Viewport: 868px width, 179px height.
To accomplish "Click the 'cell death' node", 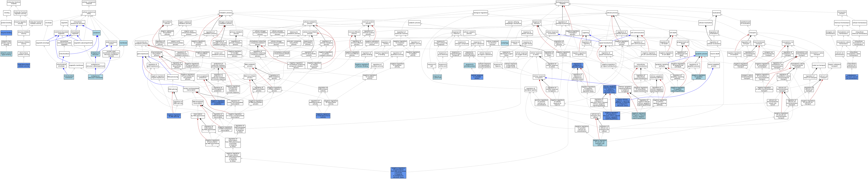I will 673,33.
